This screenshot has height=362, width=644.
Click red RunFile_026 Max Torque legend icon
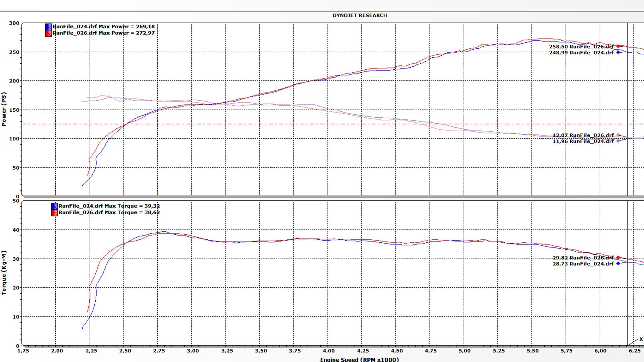54,213
